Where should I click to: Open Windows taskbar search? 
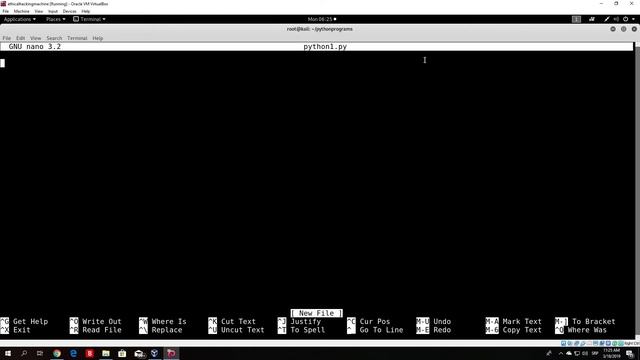coord(24,353)
